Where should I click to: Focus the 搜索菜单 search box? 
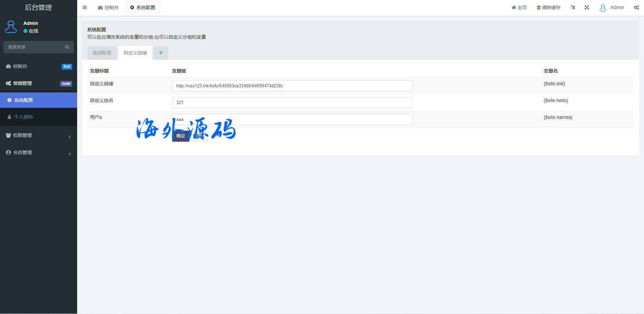point(34,47)
